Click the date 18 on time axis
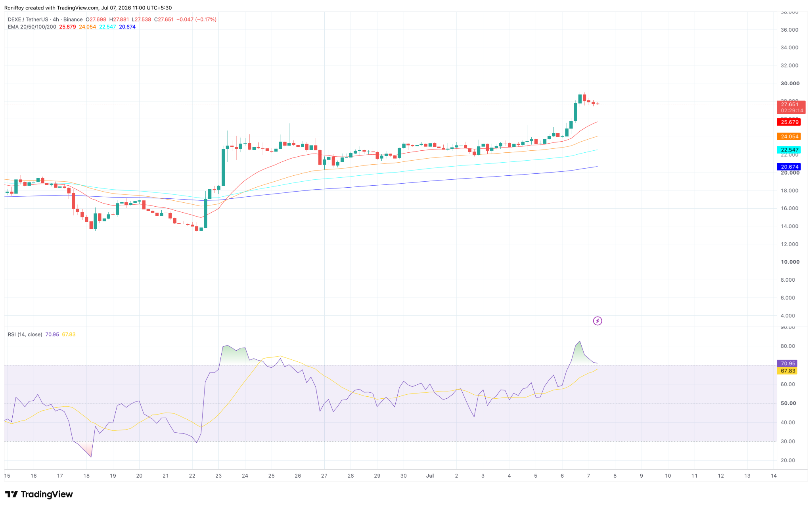 coord(86,476)
